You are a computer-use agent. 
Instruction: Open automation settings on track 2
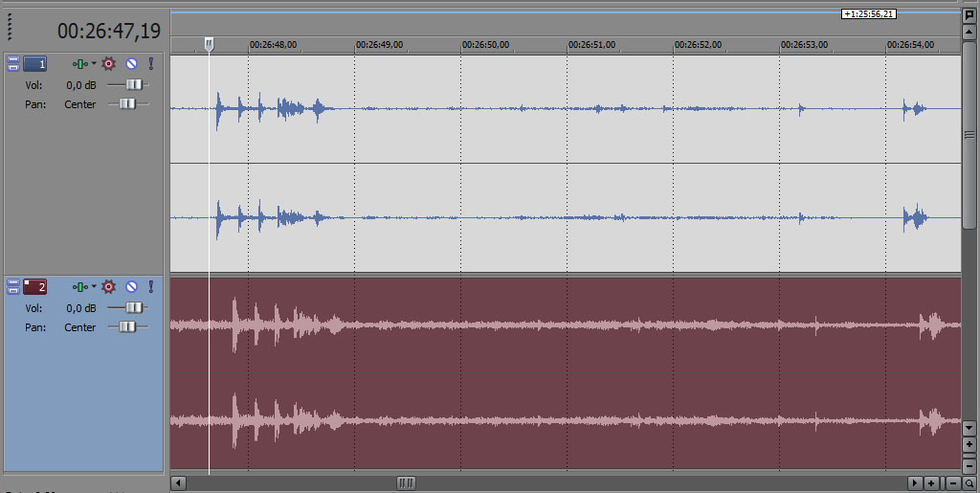(x=79, y=287)
